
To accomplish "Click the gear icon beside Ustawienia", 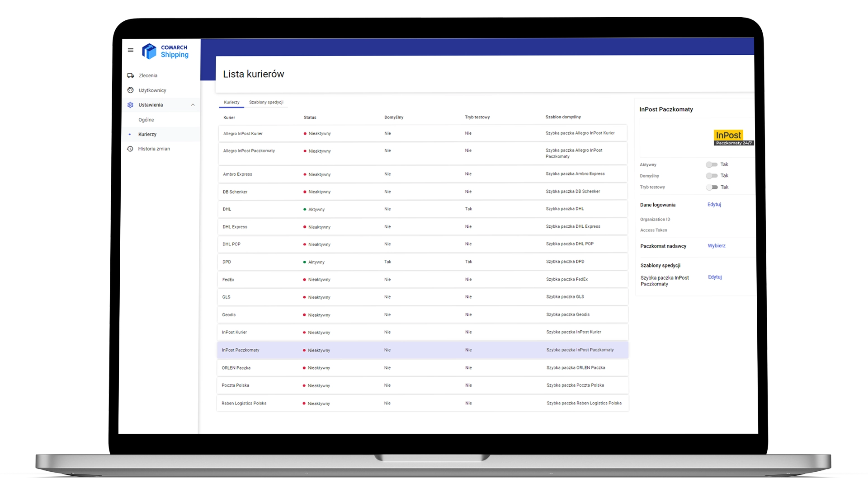I will (130, 105).
